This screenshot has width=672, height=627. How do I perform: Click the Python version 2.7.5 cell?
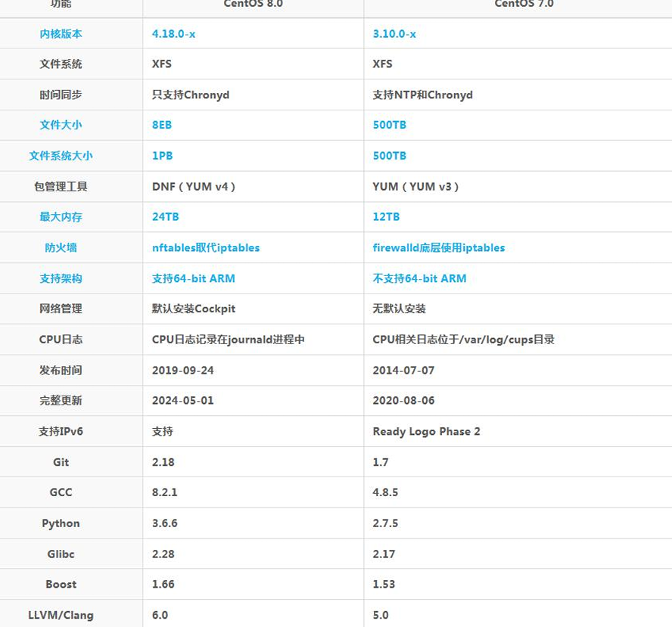click(385, 523)
